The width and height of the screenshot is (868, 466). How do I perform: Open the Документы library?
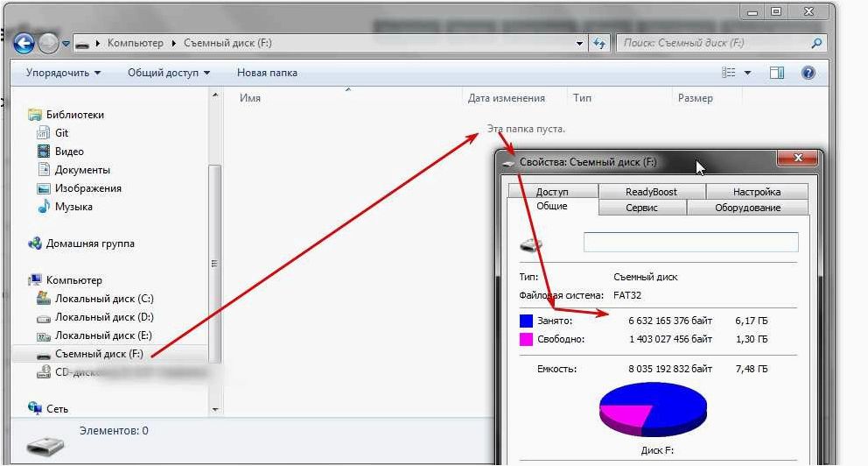(82, 170)
